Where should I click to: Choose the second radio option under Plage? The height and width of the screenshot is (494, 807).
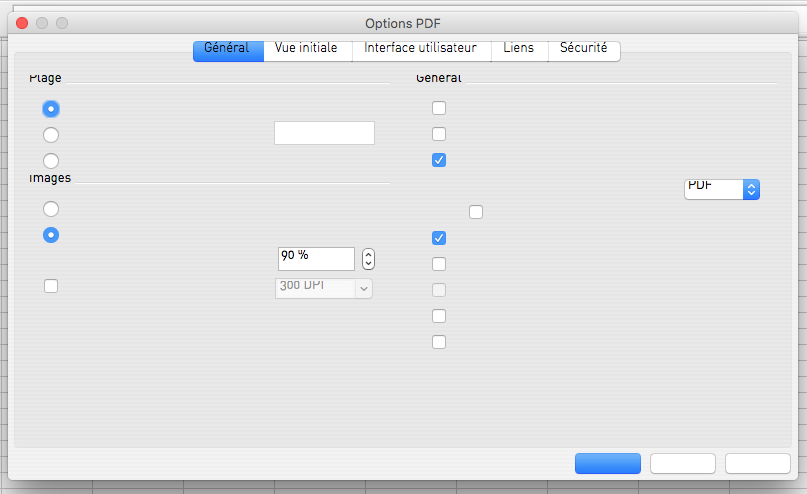[x=51, y=135]
